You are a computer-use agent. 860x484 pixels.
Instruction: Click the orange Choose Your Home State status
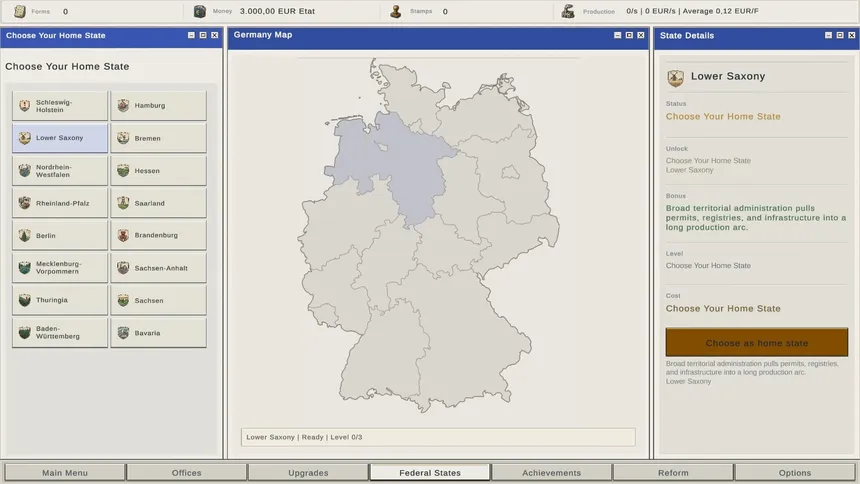coord(723,116)
